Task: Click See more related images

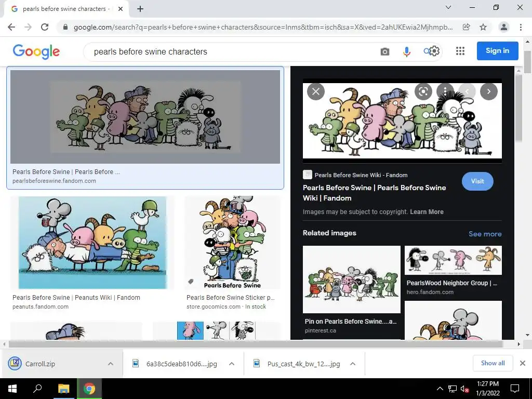Action: pyautogui.click(x=485, y=234)
